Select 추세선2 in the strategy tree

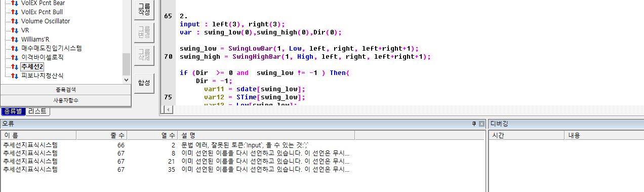tap(32, 67)
